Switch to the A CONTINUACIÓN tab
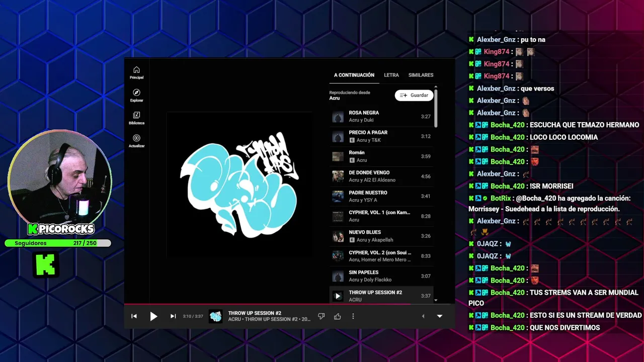The width and height of the screenshot is (644, 362). click(354, 75)
